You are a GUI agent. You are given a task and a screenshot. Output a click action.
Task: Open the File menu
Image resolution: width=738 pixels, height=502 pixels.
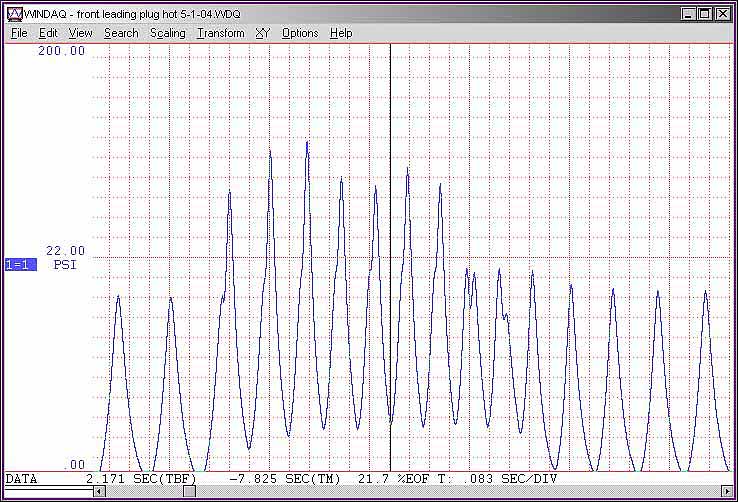point(19,33)
